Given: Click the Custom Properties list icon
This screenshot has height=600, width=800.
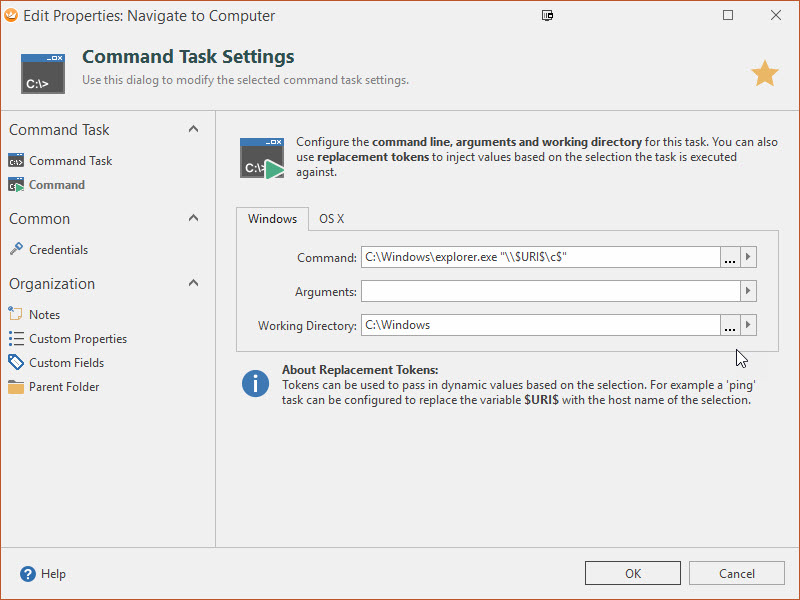Looking at the screenshot, I should (x=16, y=339).
